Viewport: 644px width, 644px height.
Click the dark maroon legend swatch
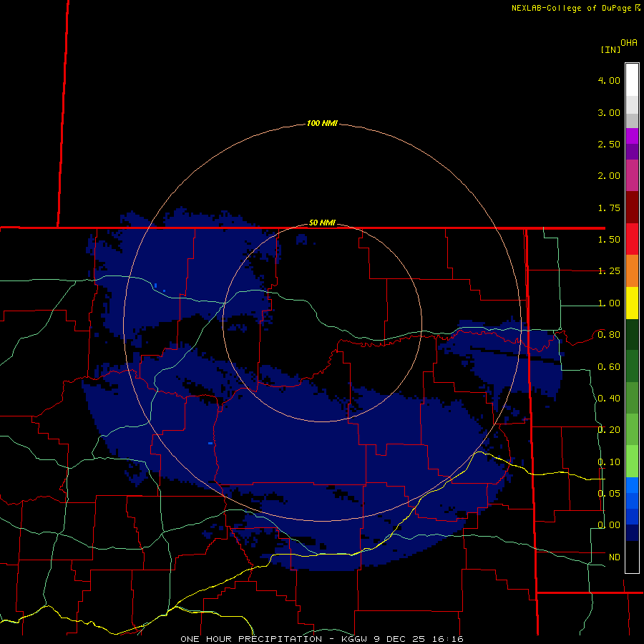pyautogui.click(x=632, y=208)
